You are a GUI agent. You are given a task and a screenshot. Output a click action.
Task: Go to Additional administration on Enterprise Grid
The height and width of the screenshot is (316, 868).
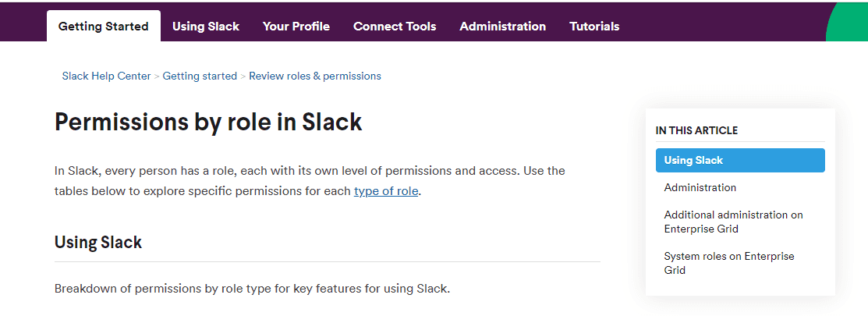tap(733, 222)
